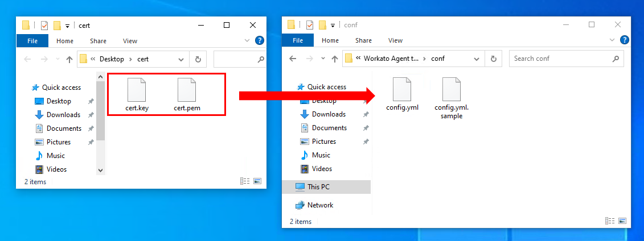Open Quick Access Toolbar dropdown in conf titlebar
The width and height of the screenshot is (644, 241).
[333, 26]
